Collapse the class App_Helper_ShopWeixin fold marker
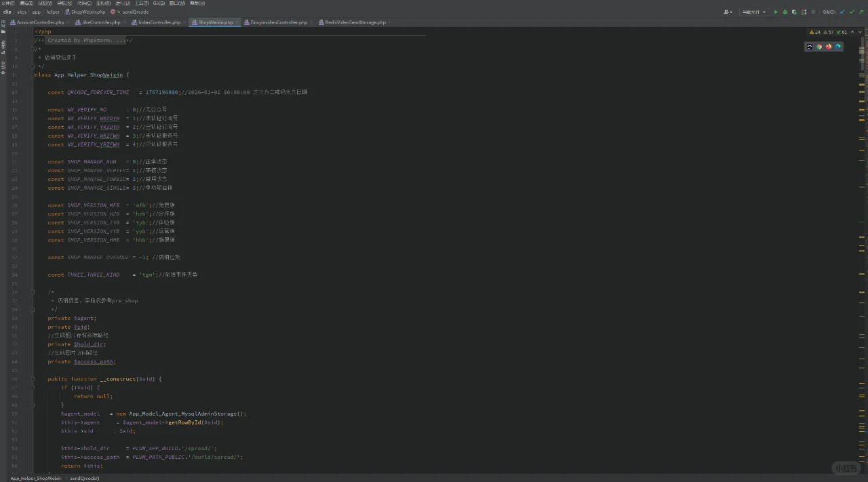This screenshot has width=868, height=482. (33, 75)
